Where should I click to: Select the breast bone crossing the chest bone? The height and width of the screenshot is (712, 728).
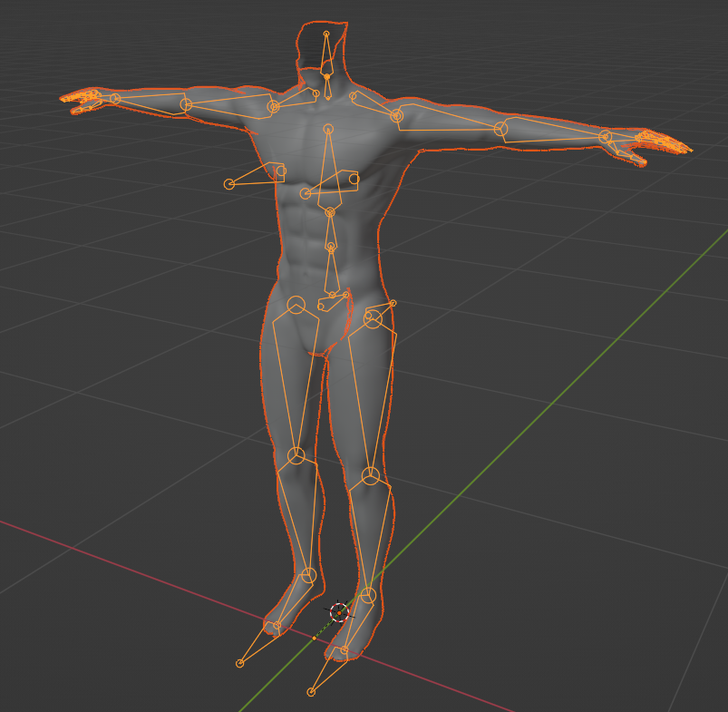331,183
